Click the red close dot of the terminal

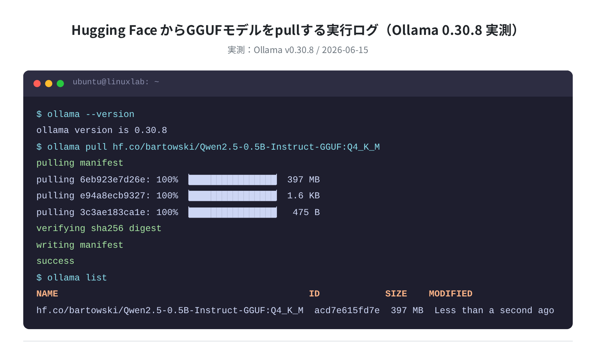[37, 84]
